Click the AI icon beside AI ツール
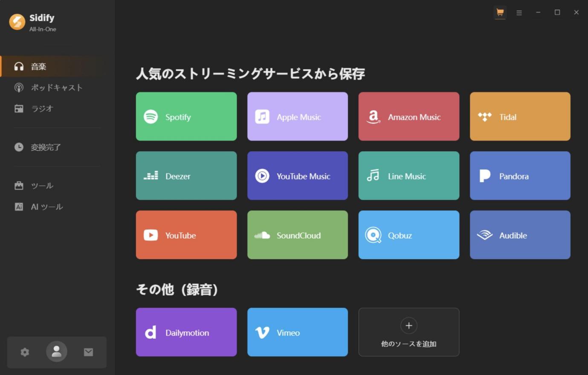 pos(19,207)
